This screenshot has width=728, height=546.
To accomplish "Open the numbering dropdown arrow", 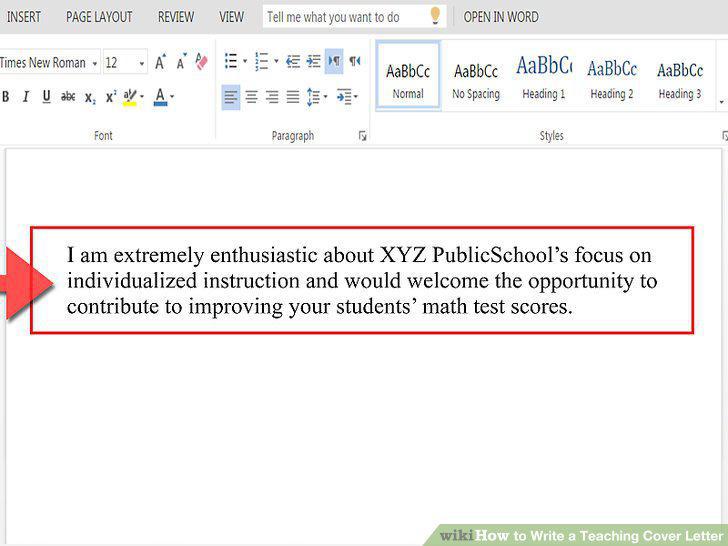I will (x=276, y=61).
